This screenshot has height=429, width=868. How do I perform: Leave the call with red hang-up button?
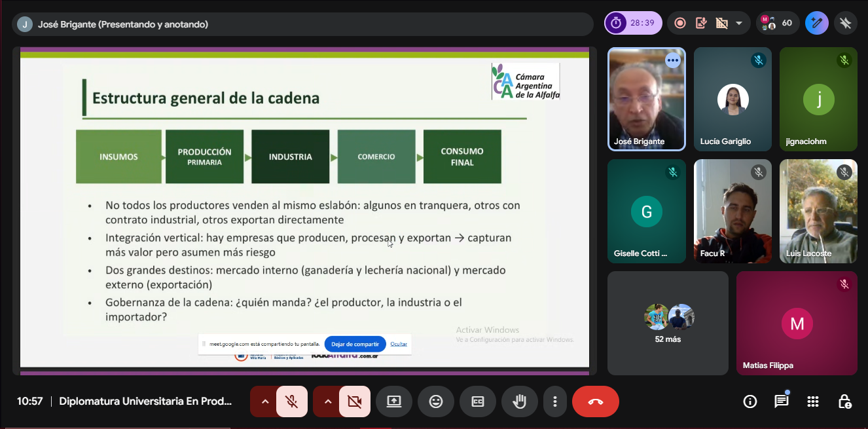click(x=596, y=401)
